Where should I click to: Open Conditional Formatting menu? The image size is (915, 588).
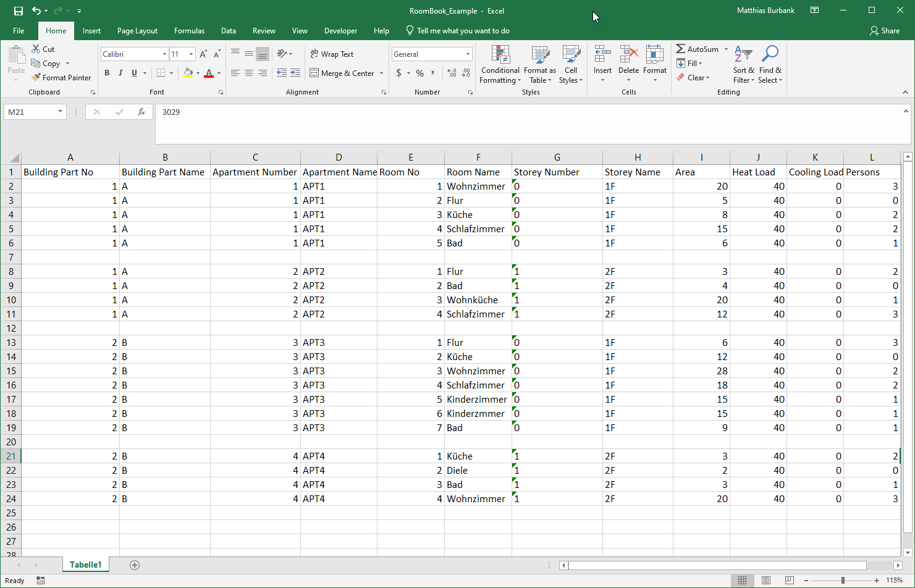(500, 64)
